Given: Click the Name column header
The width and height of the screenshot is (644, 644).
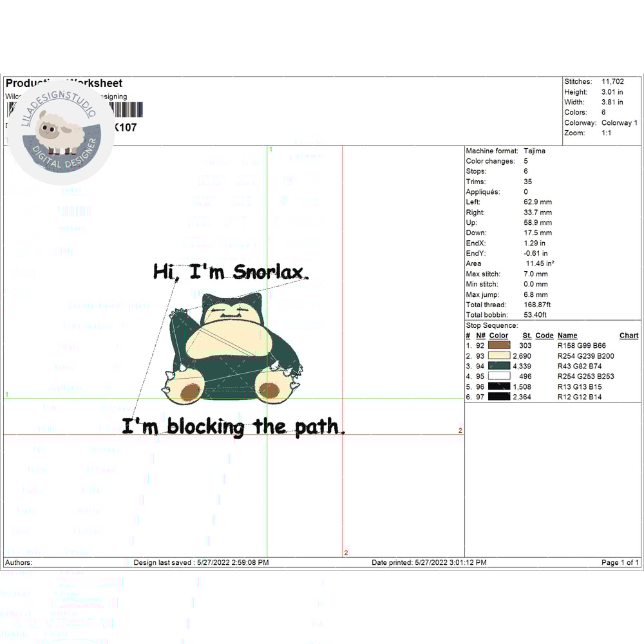Looking at the screenshot, I should point(567,336).
